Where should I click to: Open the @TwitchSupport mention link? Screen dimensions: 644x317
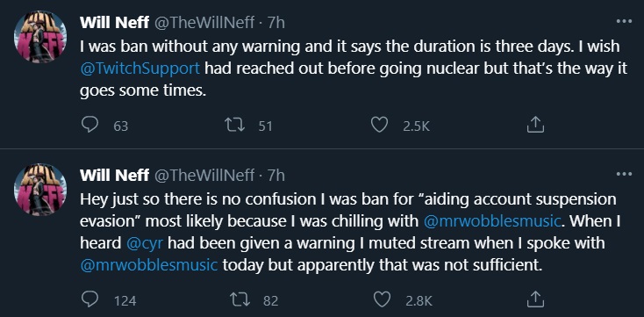coord(140,68)
